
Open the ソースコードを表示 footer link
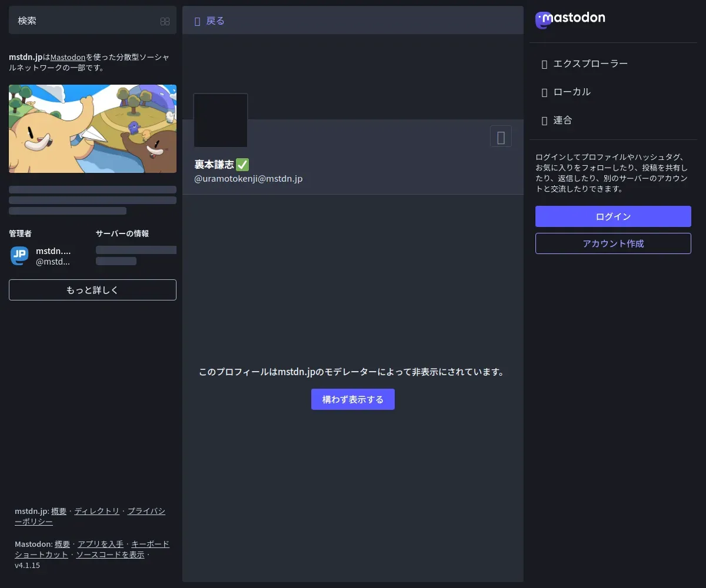click(x=110, y=554)
